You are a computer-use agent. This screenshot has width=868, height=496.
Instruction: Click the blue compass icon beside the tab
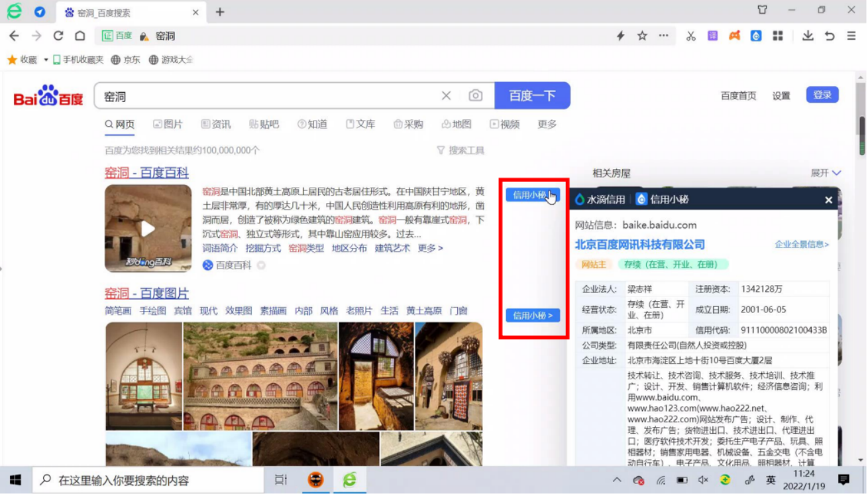tap(40, 12)
